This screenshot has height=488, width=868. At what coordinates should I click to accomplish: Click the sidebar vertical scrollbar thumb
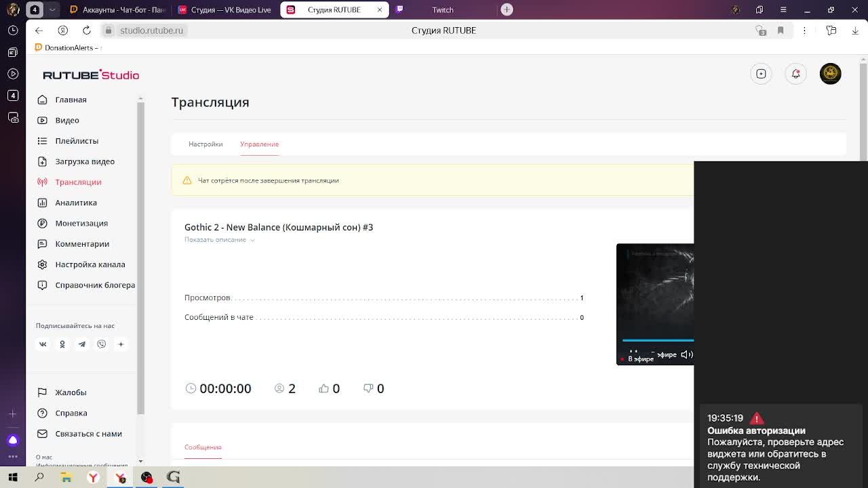tap(140, 258)
